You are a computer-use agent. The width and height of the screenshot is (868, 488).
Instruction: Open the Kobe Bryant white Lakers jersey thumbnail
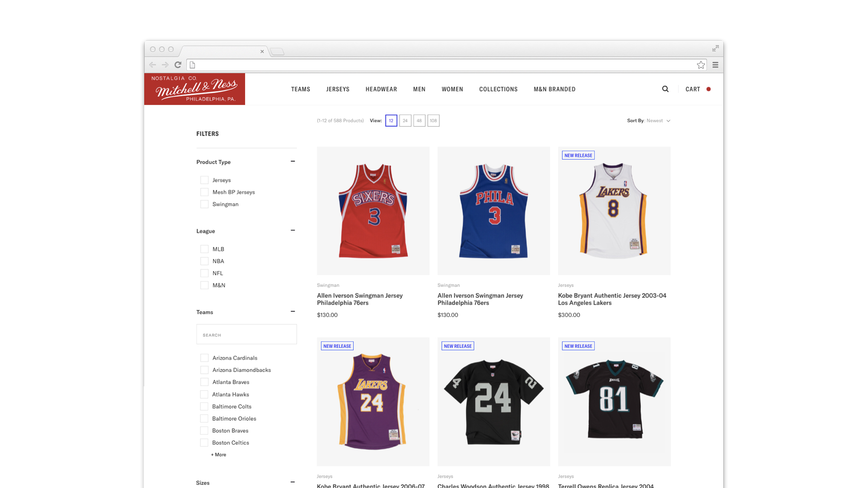pyautogui.click(x=614, y=211)
